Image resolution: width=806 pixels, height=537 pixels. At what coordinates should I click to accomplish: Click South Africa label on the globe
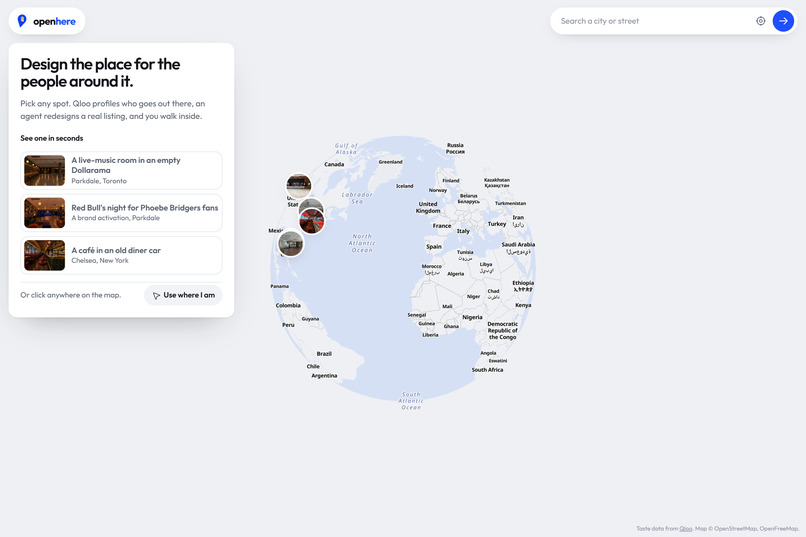point(487,370)
